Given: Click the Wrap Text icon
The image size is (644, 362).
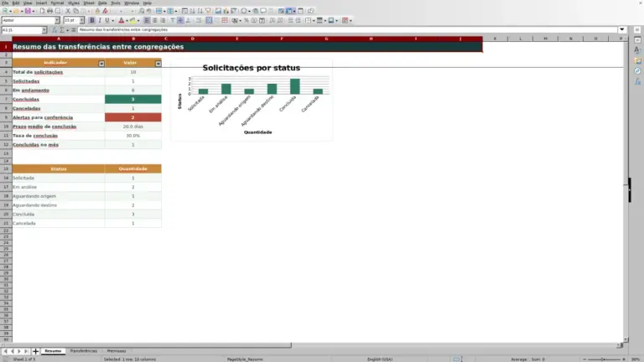Looking at the screenshot, I should (x=199, y=20).
